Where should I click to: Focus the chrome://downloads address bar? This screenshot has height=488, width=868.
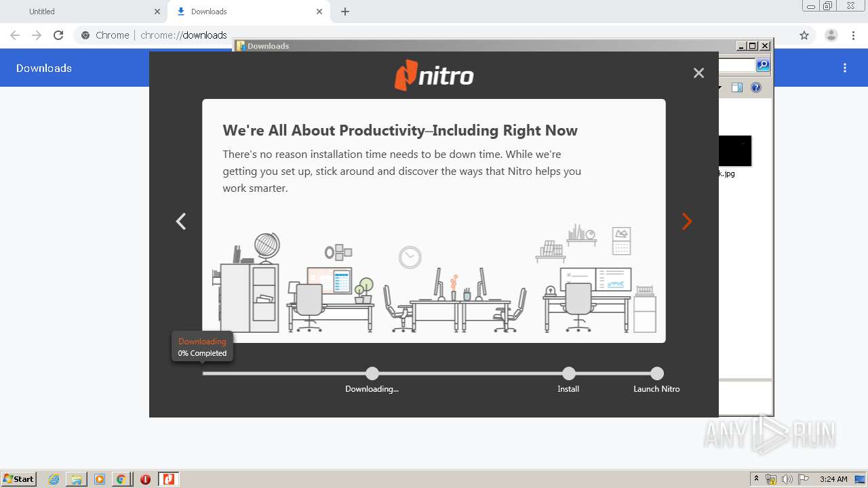[x=434, y=35]
